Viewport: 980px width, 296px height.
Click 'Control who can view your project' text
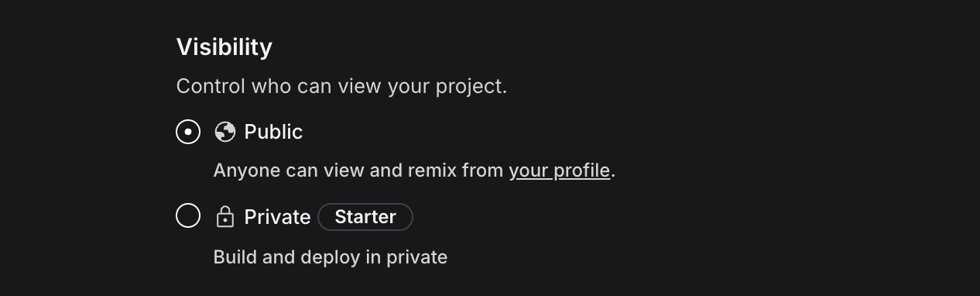341,86
